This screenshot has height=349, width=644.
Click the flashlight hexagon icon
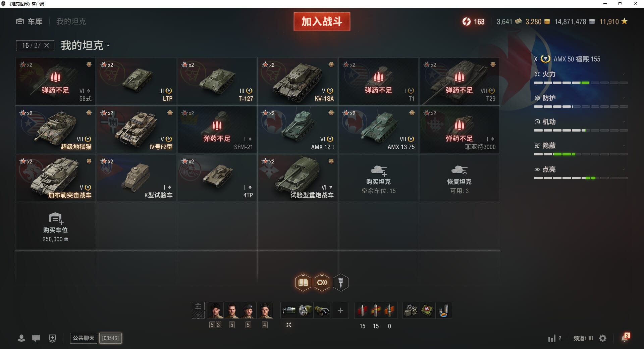coord(341,283)
